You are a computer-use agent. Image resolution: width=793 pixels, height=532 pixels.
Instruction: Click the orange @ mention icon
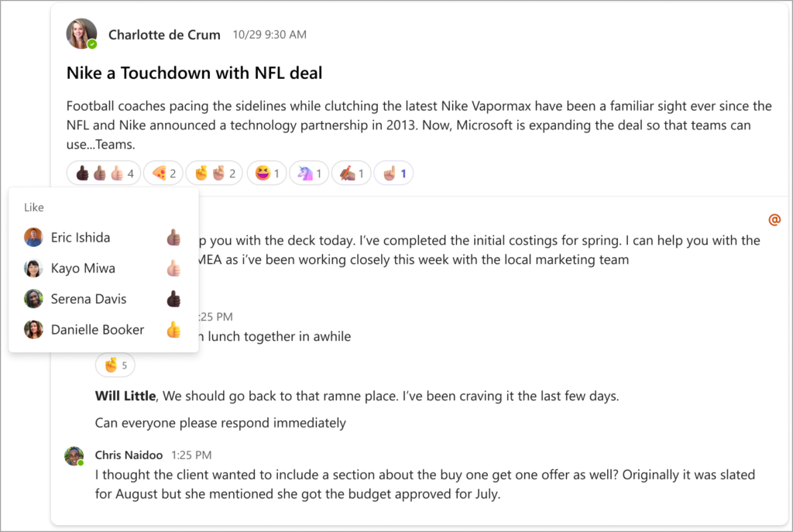pos(774,219)
